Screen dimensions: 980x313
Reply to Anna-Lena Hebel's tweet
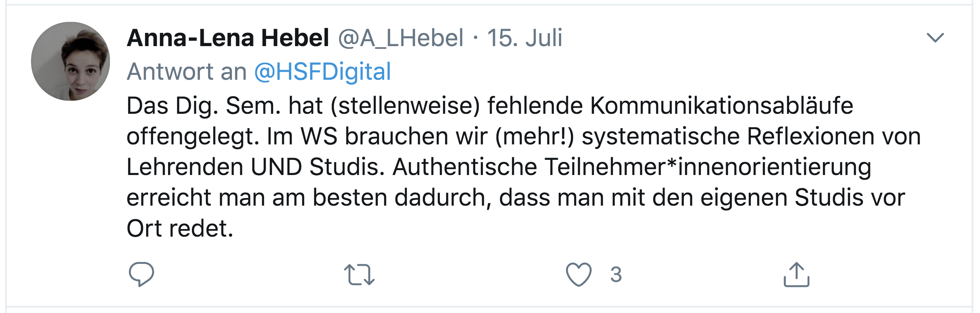tap(141, 274)
